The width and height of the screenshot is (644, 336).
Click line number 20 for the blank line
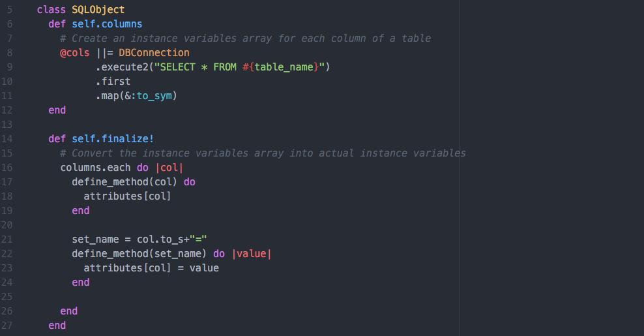[7, 225]
